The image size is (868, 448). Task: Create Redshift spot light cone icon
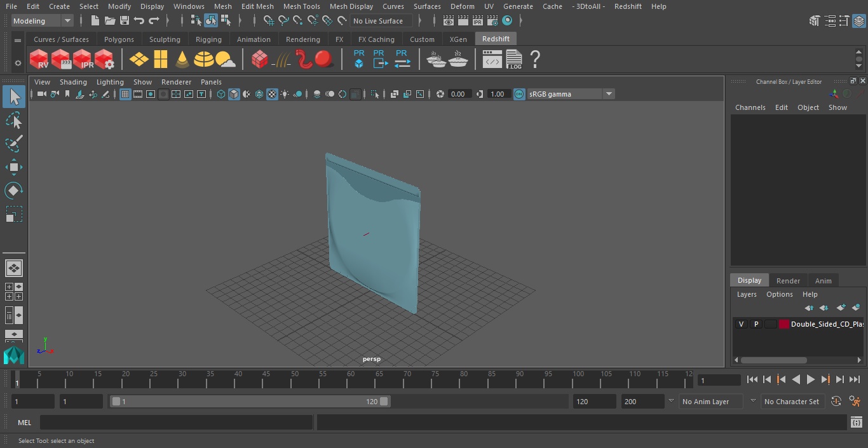pyautogui.click(x=182, y=60)
